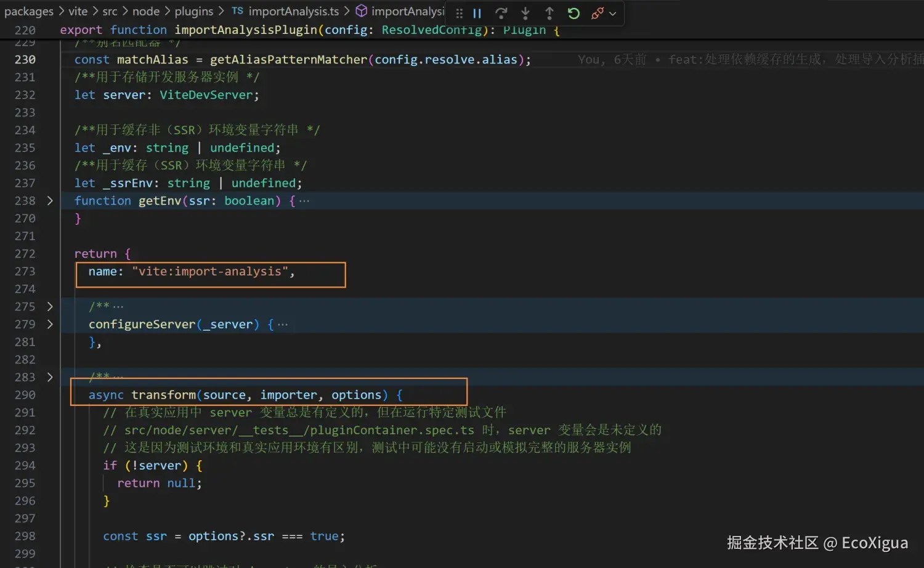Click the matchAlias variable name
924x568 pixels.
click(153, 59)
